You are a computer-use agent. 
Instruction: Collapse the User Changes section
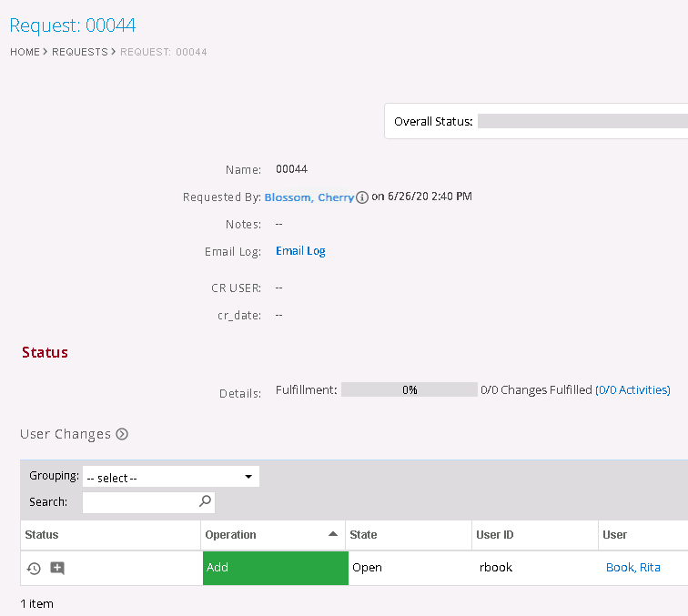coord(122,435)
